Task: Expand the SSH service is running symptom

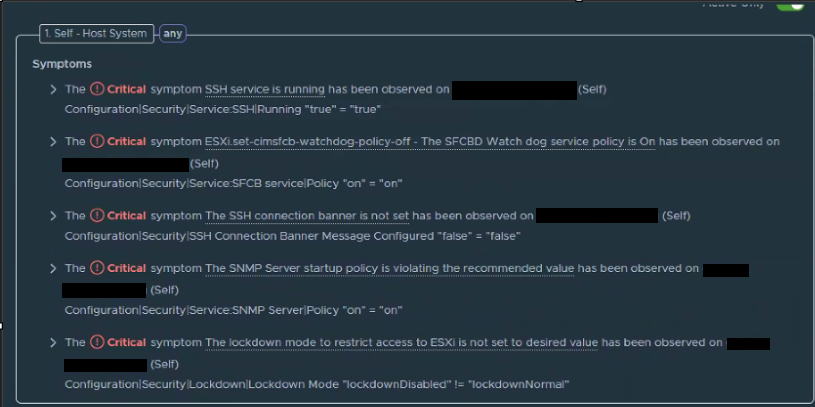Action: (x=53, y=89)
